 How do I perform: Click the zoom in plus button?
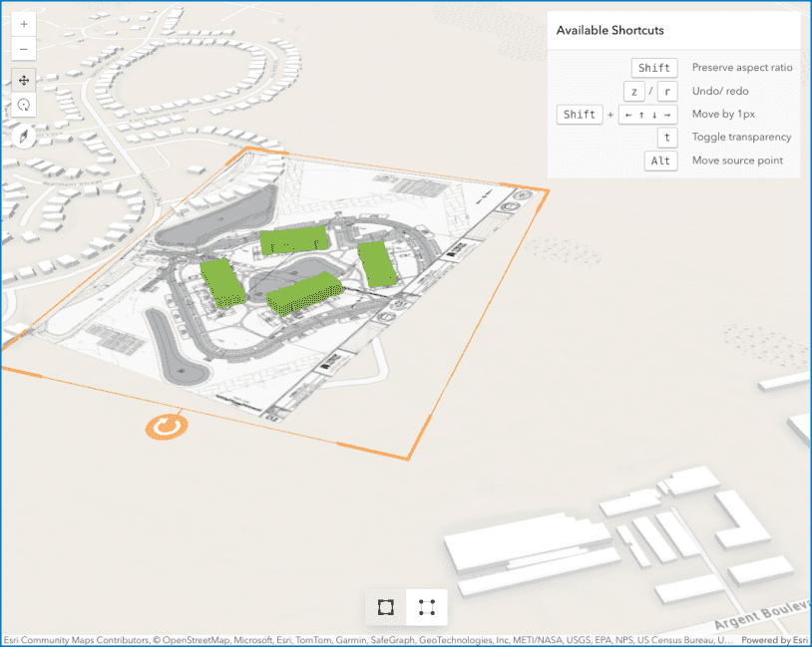pos(24,24)
